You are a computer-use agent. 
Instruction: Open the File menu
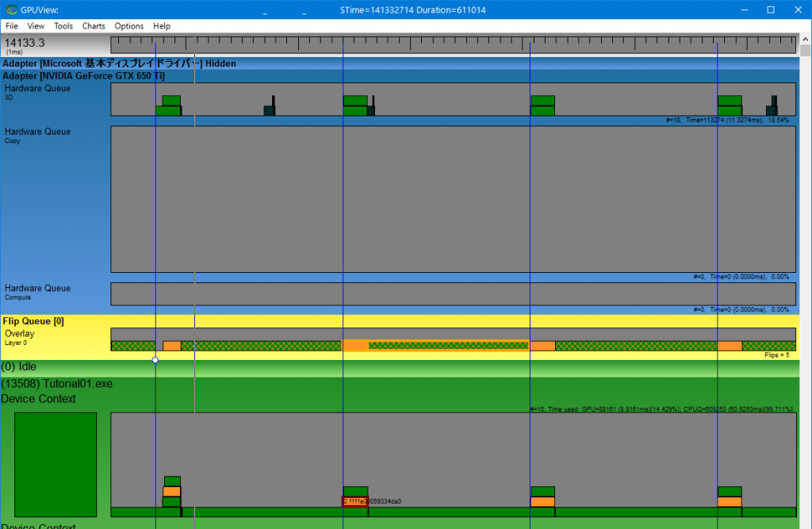coord(11,26)
